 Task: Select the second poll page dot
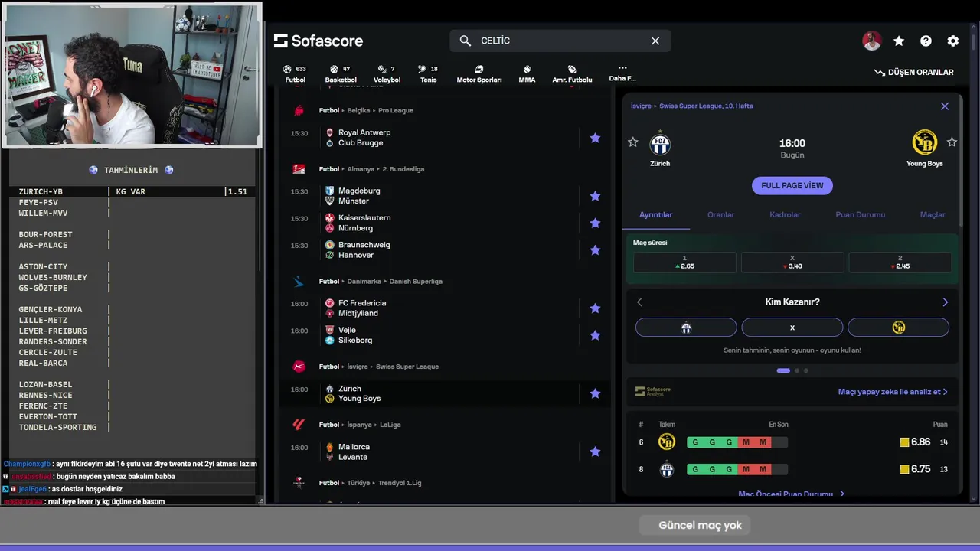coord(796,370)
